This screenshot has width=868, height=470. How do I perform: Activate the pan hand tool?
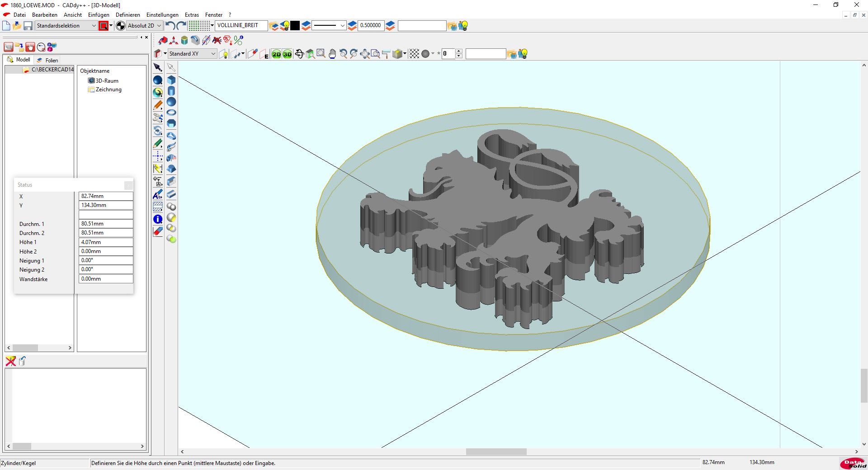332,54
